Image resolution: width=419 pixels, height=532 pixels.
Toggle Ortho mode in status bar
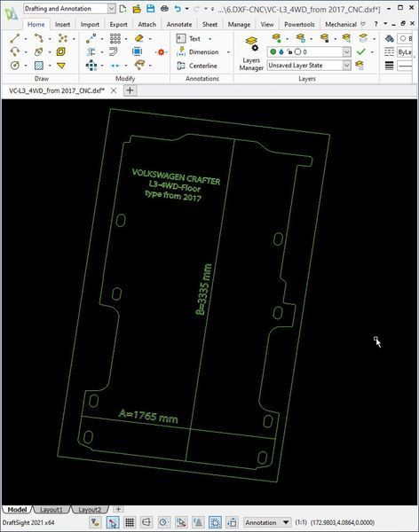click(146, 522)
